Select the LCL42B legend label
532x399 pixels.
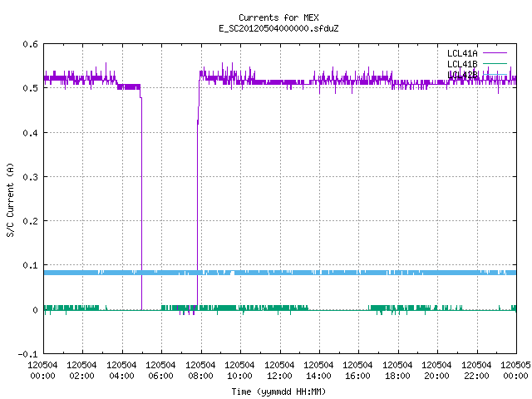tap(462, 75)
